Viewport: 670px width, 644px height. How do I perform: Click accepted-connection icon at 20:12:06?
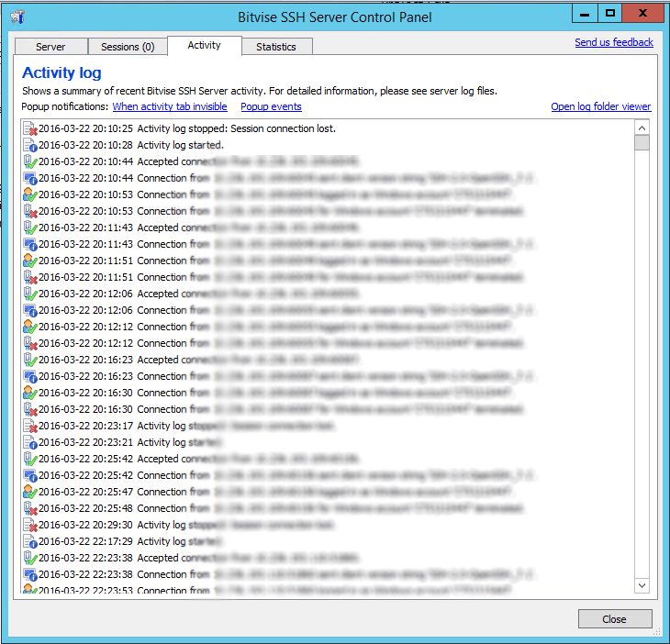[30, 294]
